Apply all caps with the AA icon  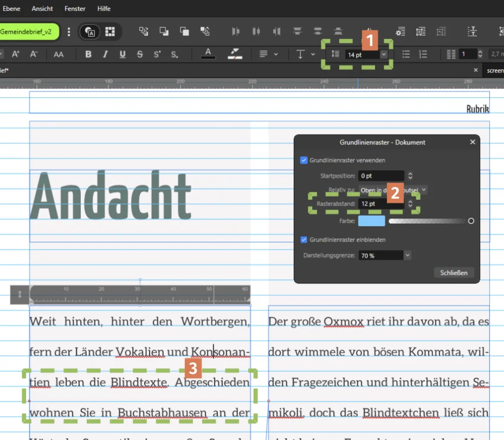59,55
